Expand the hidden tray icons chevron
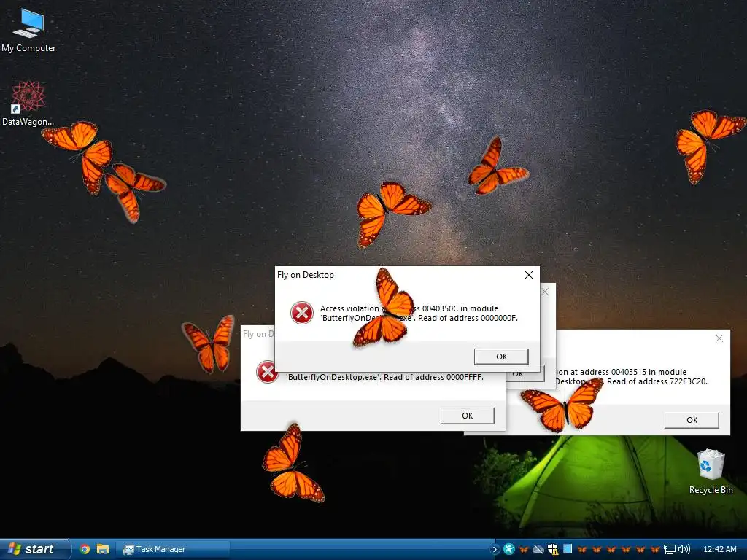747x560 pixels. tap(495, 550)
